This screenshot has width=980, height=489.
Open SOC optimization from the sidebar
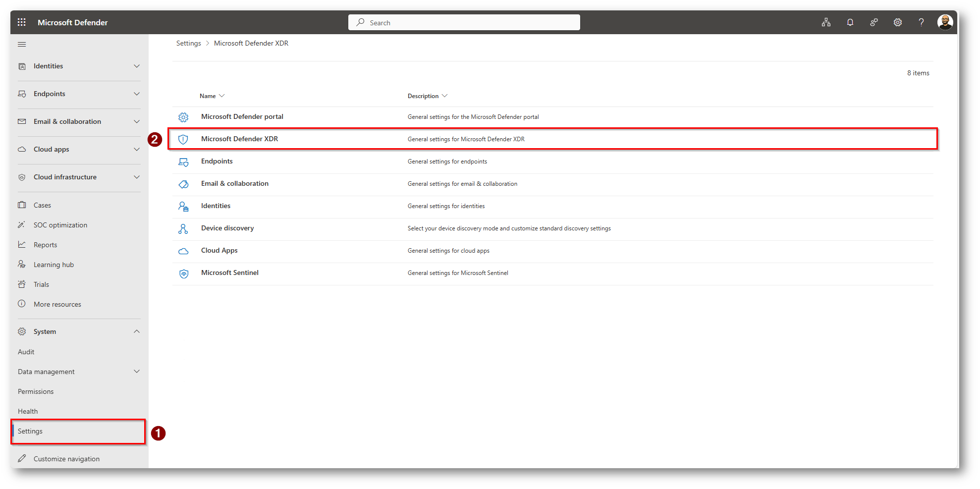(60, 225)
